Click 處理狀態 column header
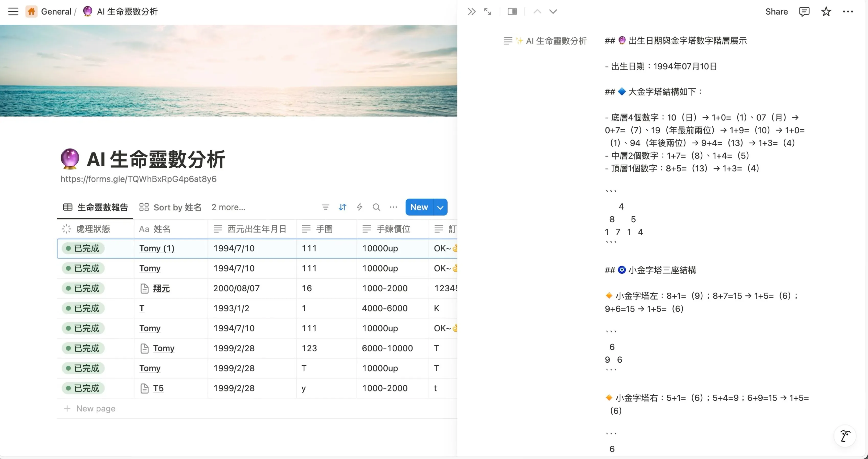Viewport: 868px width, 459px height. [x=95, y=229]
